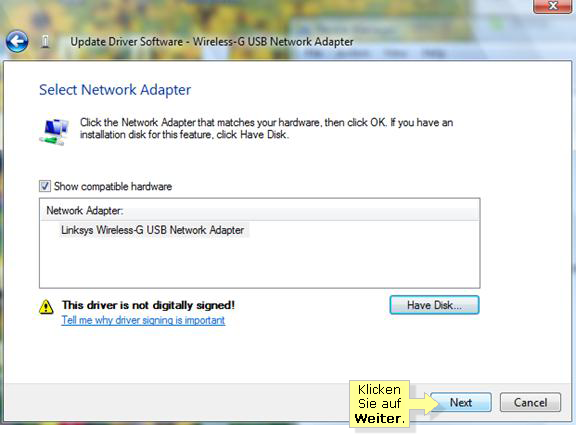Screen dimensions: 576x437
Task: Click the yellow Klicken Sie auf Weiter callout
Action: click(x=379, y=404)
